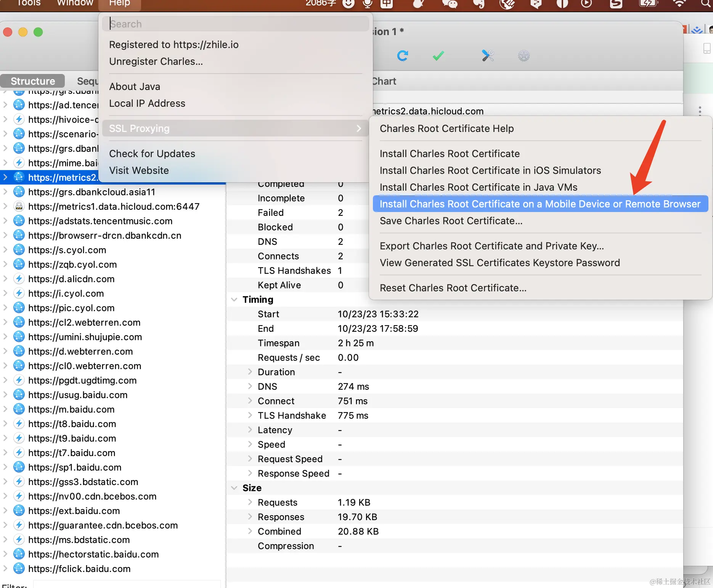Click the globe icon beside https://usug.baidu.com
The image size is (713, 588).
click(x=19, y=395)
